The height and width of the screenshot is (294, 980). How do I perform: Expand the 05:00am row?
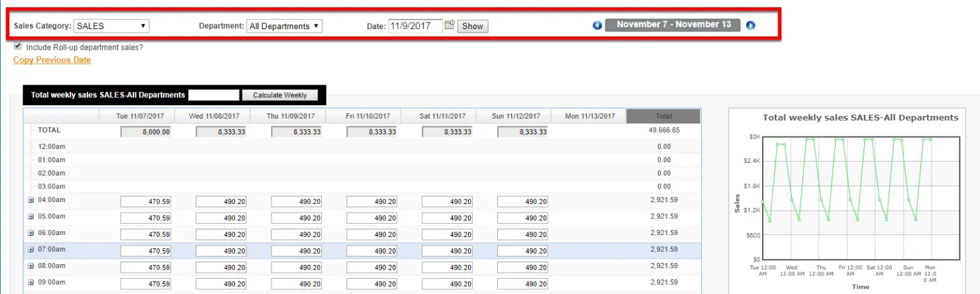(x=31, y=217)
